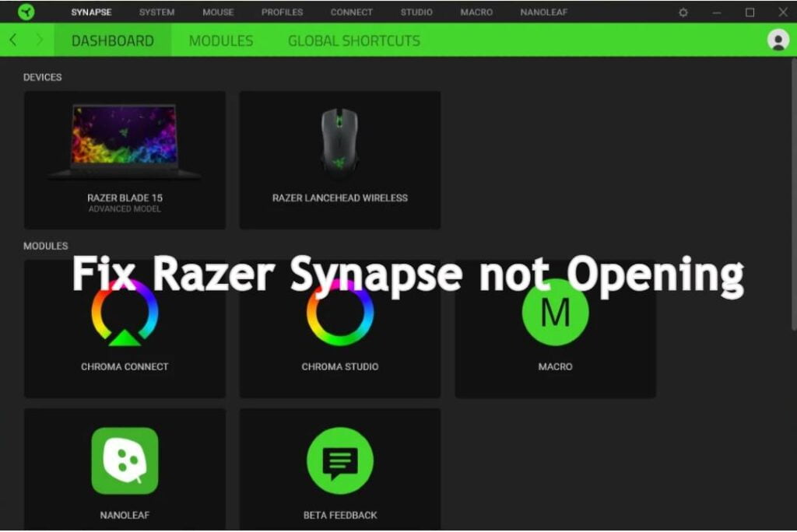Open the Nanoleaf module
This screenshot has width=797, height=532.
(x=125, y=459)
